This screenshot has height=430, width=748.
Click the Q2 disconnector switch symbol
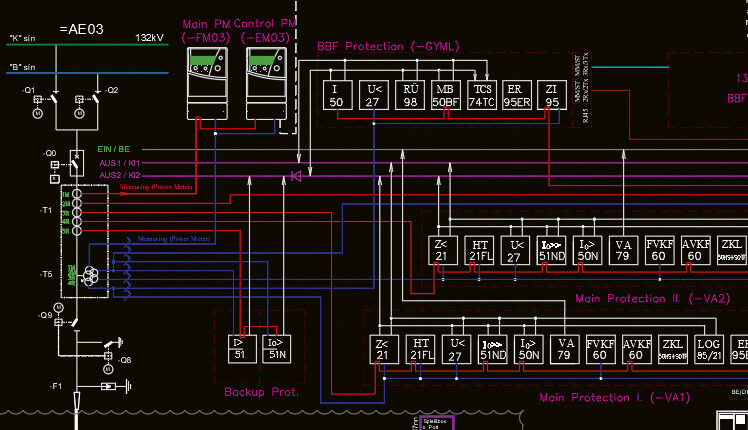coord(97,100)
